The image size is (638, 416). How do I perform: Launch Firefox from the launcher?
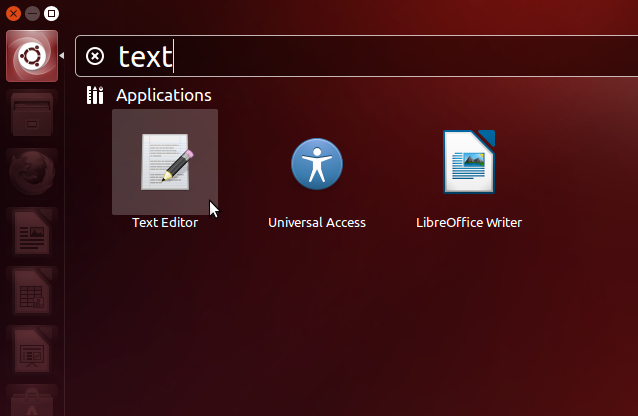32,173
